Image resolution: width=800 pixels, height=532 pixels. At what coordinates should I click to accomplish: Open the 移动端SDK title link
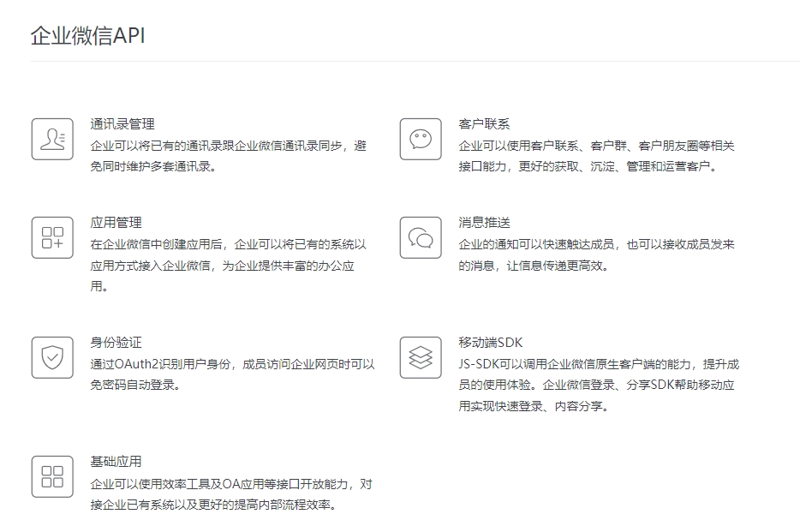(490, 343)
